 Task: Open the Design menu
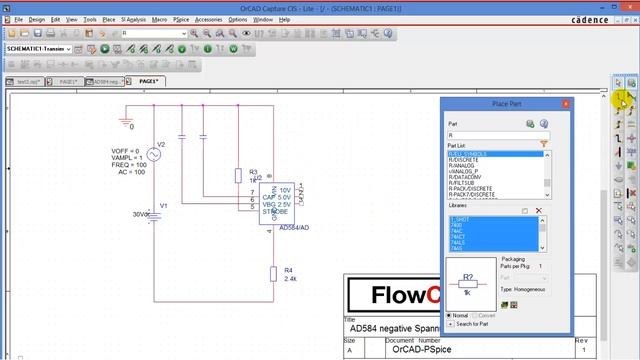[36, 20]
